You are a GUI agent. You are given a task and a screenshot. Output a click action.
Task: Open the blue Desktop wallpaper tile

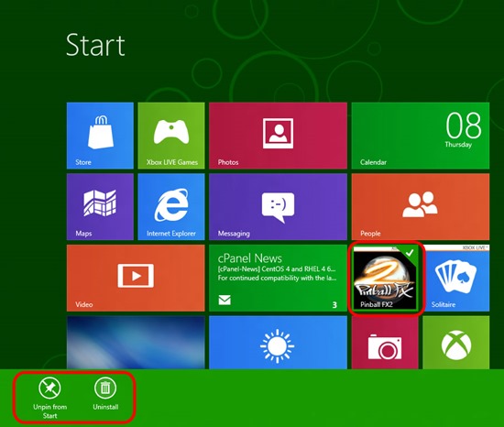(136, 343)
